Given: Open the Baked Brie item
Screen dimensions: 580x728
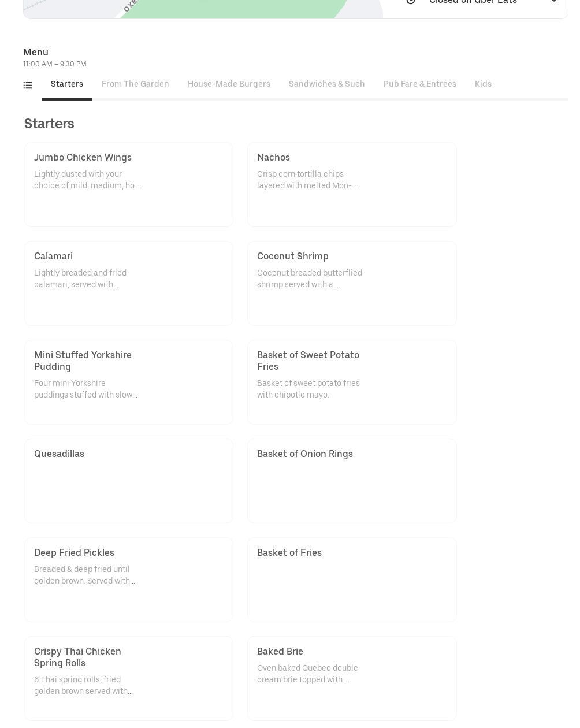Looking at the screenshot, I should coord(352,679).
